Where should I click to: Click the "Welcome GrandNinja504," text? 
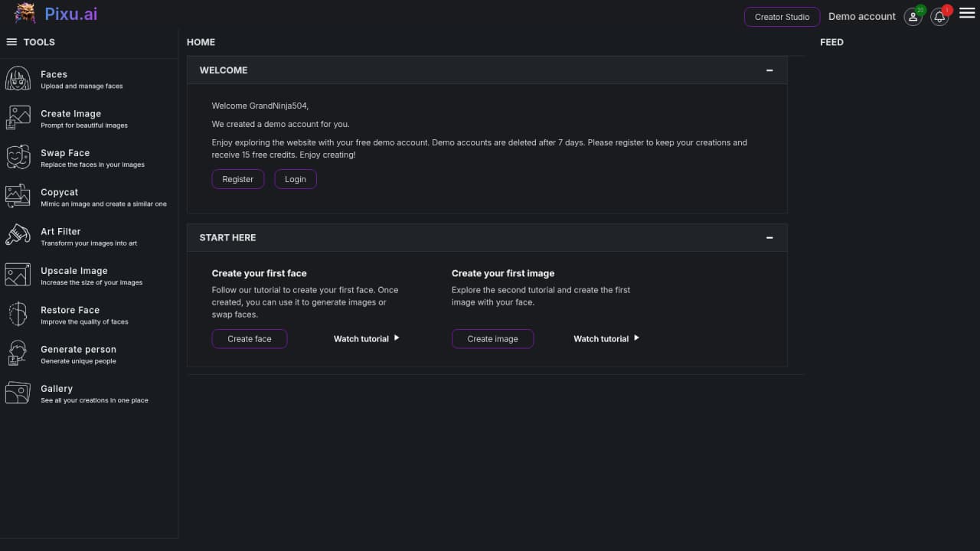(x=260, y=106)
